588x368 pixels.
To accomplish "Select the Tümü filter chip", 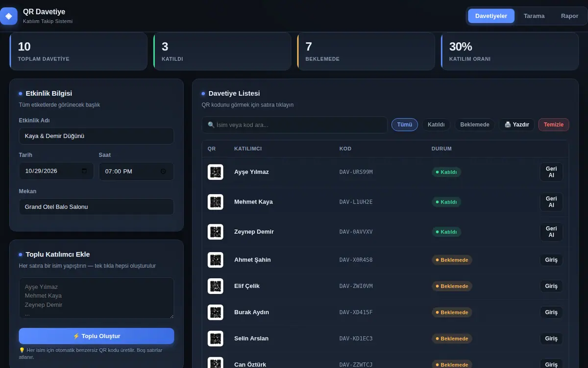I will point(405,125).
